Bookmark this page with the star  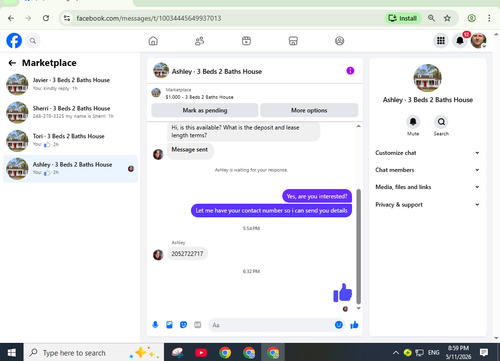[447, 18]
